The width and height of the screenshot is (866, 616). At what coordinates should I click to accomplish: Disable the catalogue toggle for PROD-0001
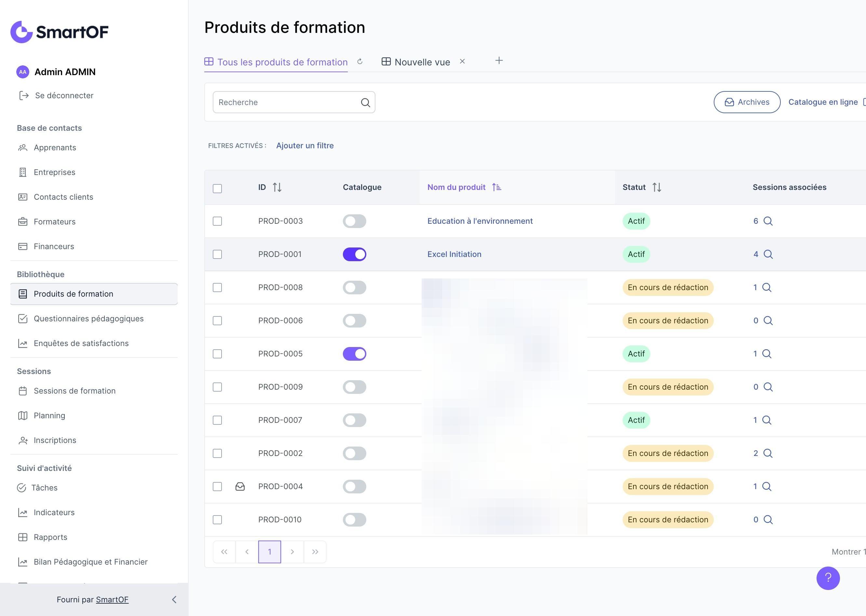pos(354,255)
